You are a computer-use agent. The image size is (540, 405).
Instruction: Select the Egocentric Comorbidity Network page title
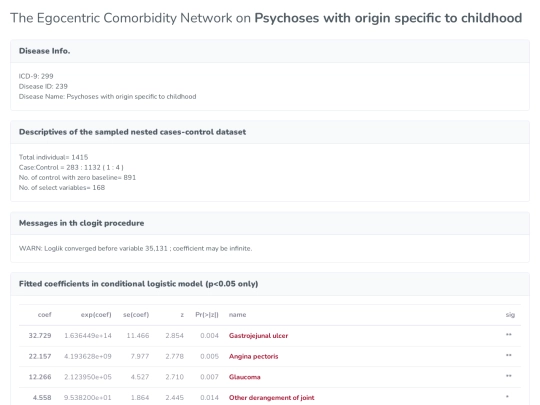266,18
